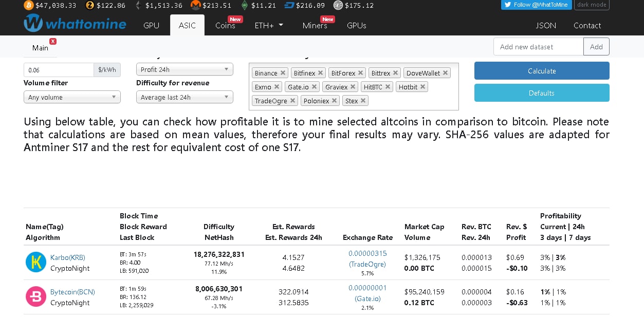Open the Miners tab
The image size is (644, 317).
315,25
